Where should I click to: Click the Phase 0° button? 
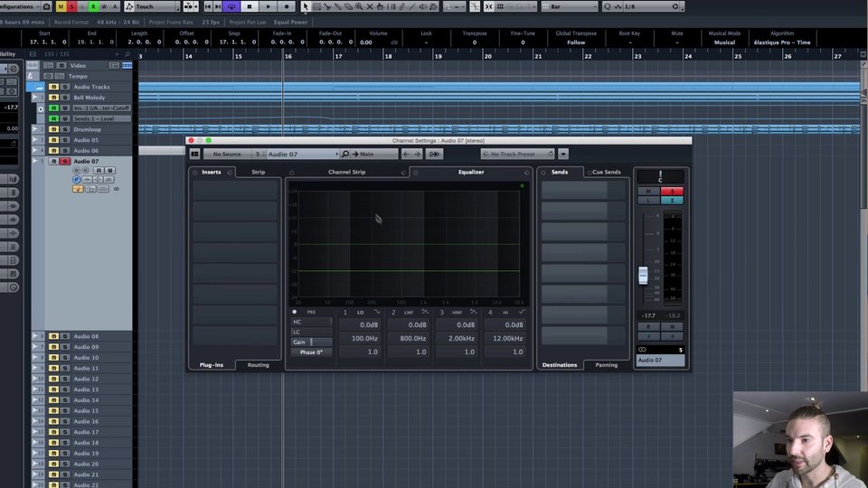tap(311, 352)
